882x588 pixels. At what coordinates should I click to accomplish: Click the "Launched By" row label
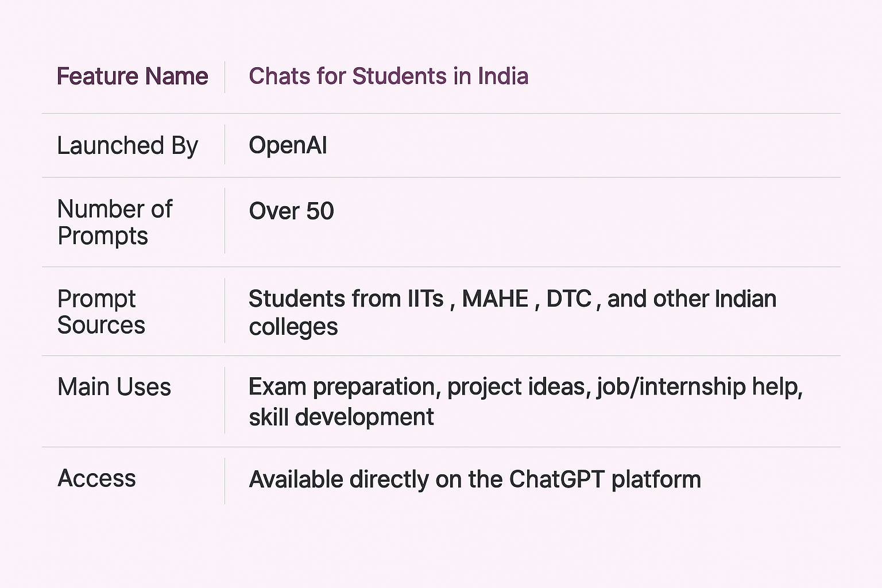click(127, 146)
